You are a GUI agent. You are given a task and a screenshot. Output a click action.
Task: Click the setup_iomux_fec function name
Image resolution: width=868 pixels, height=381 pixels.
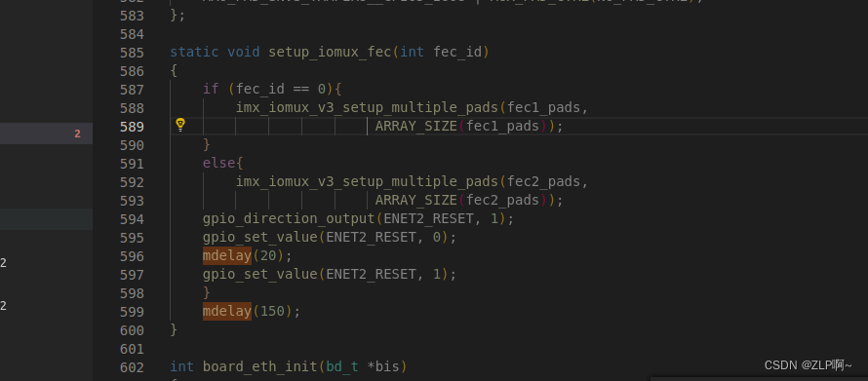tap(330, 53)
